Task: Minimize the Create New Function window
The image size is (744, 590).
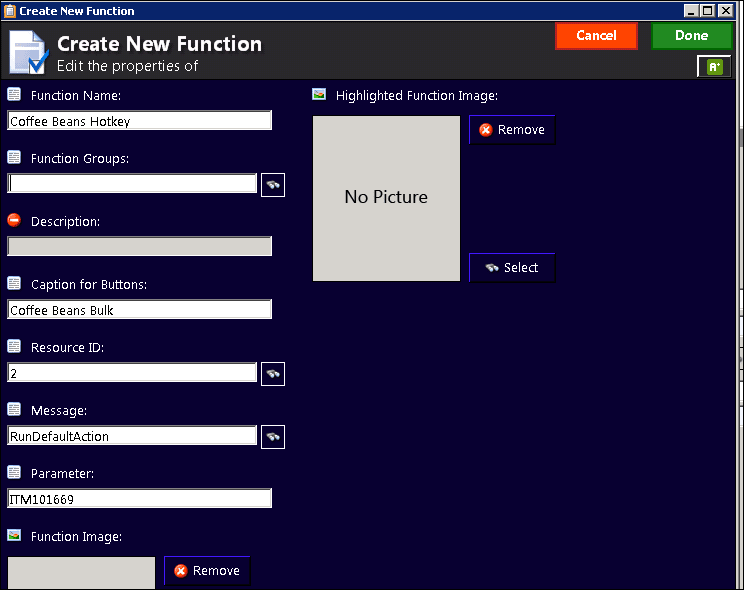Action: pos(691,10)
